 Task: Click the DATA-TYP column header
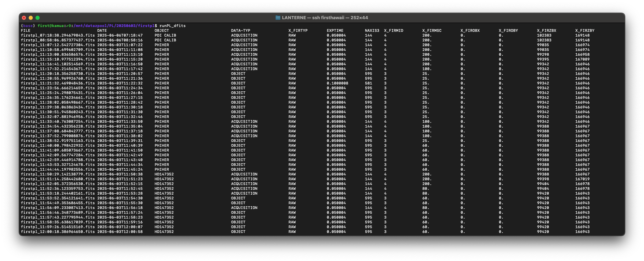(240, 30)
